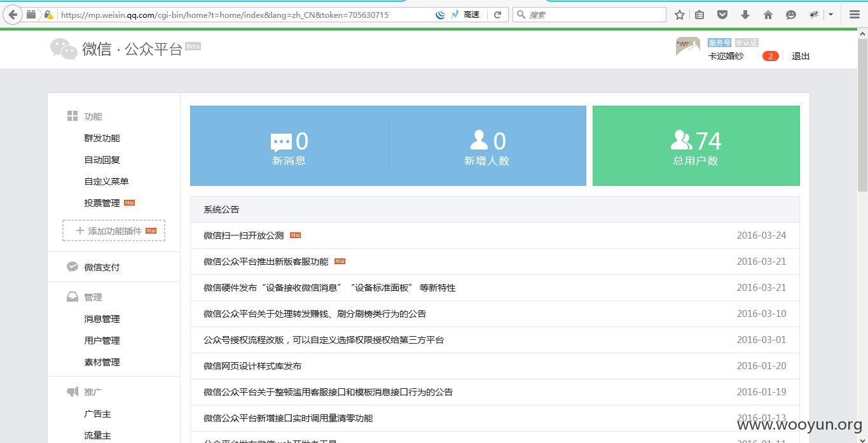
Task: Open 广告主 in the sidebar
Action: [x=97, y=414]
